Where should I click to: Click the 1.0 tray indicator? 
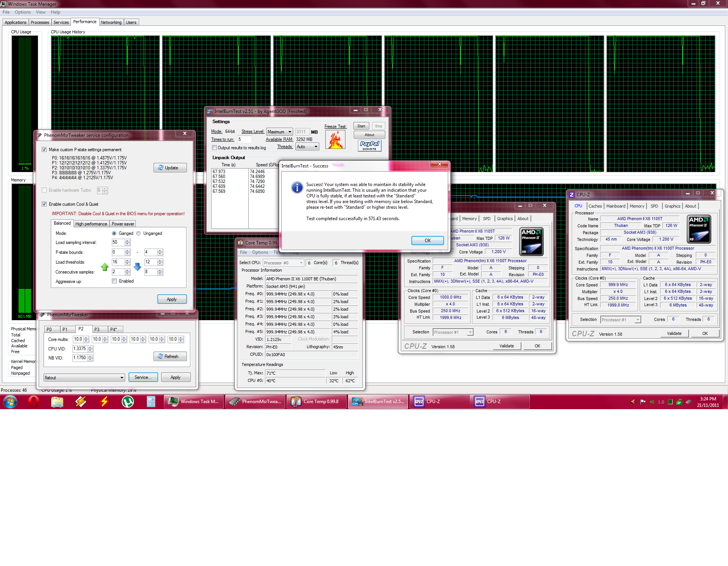[661, 402]
